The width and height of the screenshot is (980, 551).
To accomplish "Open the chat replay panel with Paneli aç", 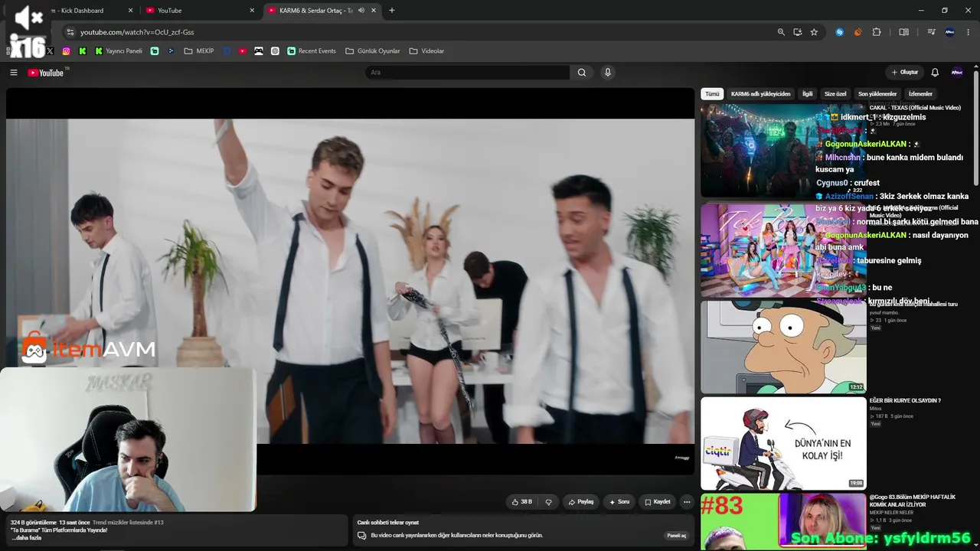I will (677, 536).
